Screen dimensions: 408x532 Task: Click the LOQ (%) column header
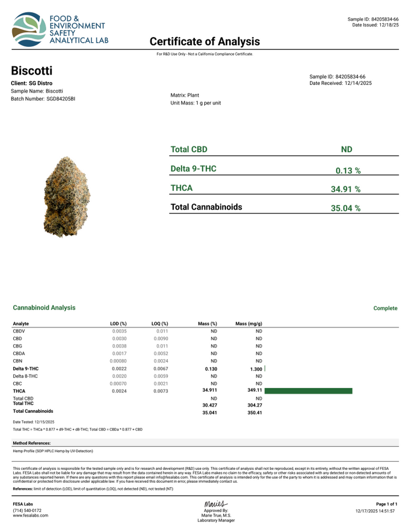(x=159, y=324)
